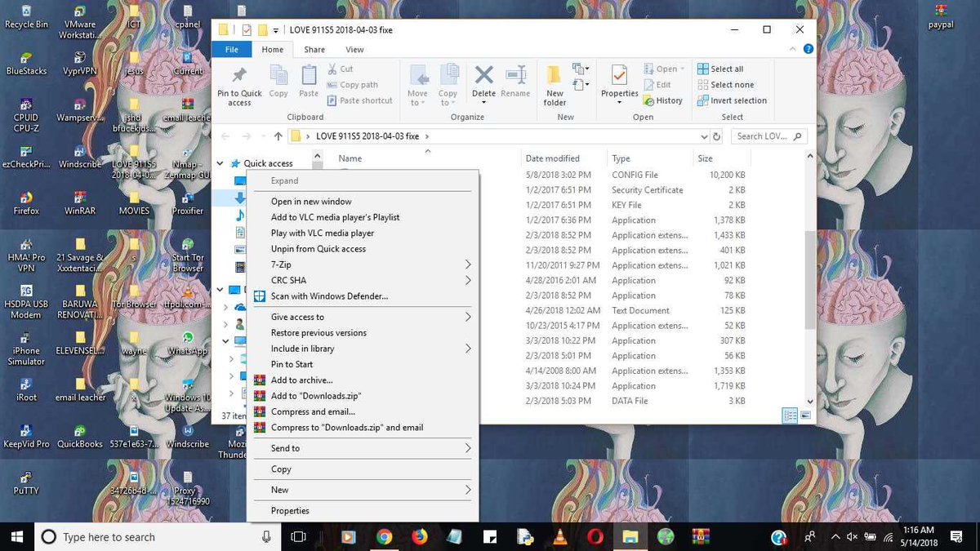The height and width of the screenshot is (551, 980).
Task: Open the File ribbon tab
Action: (231, 50)
